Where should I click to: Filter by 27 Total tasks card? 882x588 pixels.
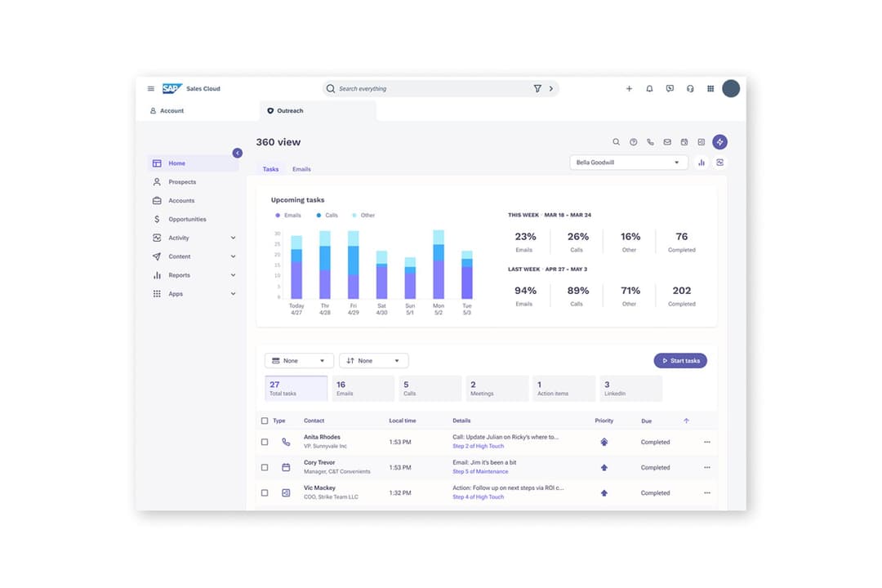296,388
